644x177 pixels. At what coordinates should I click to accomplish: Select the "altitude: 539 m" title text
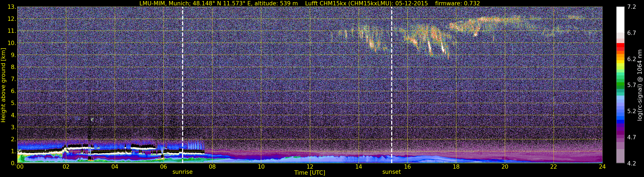(276, 3)
